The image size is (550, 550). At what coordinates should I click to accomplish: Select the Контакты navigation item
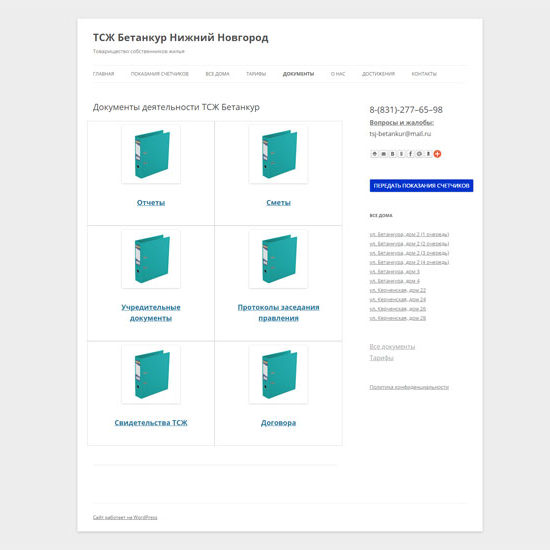[x=424, y=74]
